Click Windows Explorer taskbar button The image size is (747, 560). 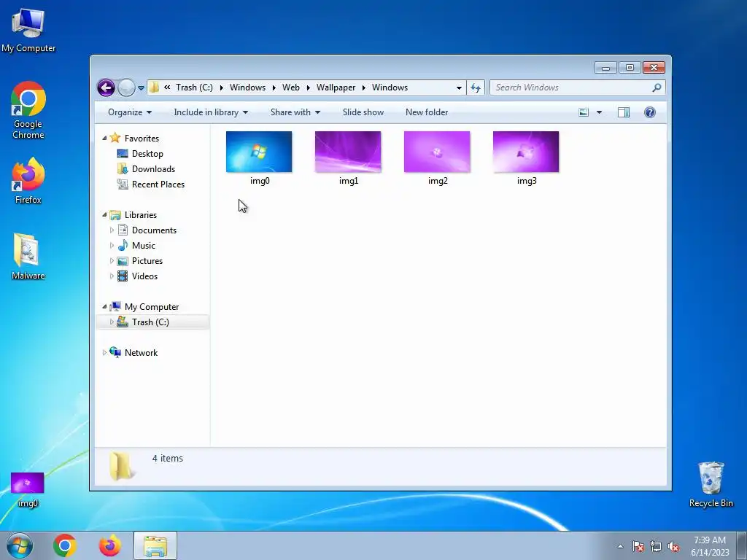tap(155, 545)
